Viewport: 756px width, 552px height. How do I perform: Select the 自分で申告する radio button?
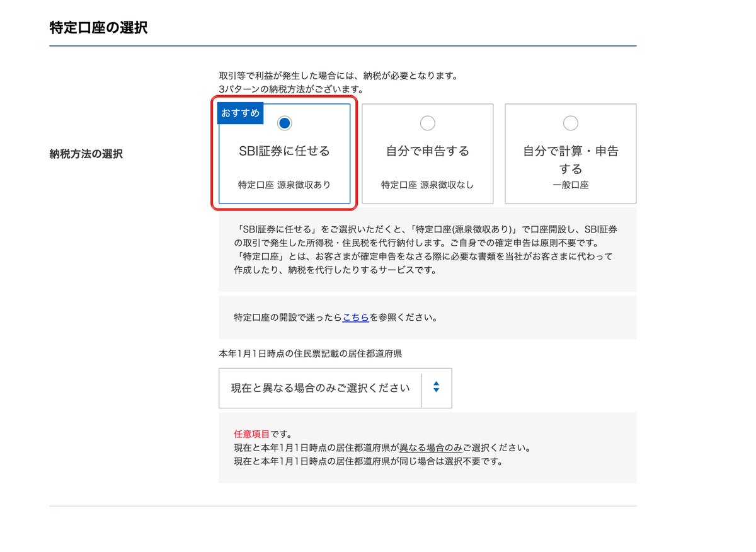tap(427, 123)
